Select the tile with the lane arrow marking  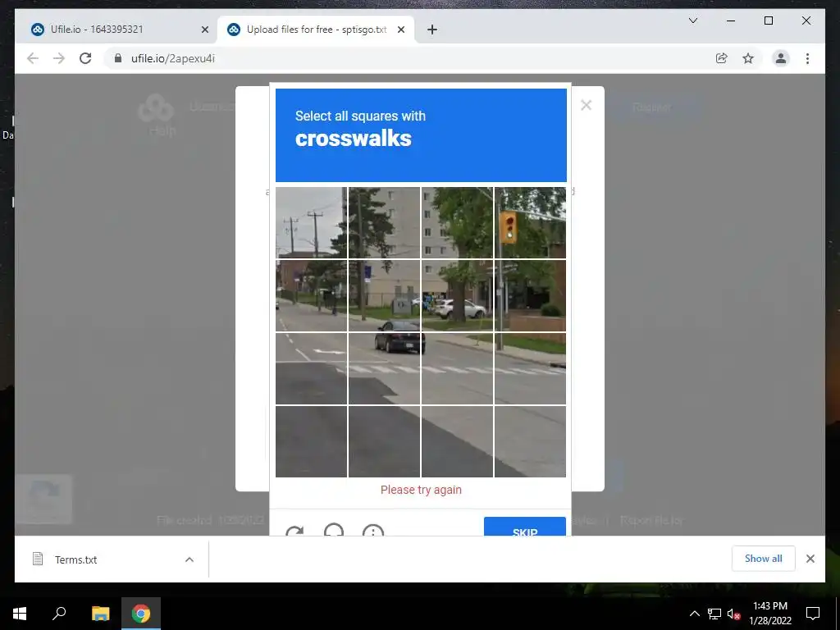311,368
